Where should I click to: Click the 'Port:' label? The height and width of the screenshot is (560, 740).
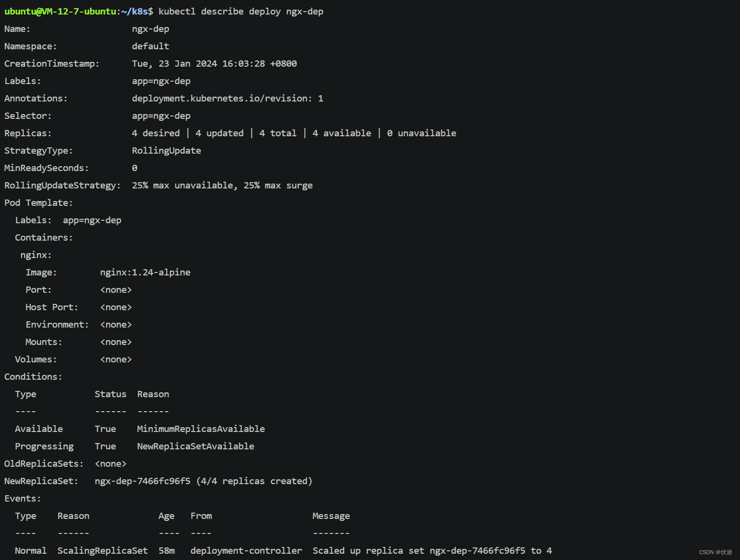(39, 290)
